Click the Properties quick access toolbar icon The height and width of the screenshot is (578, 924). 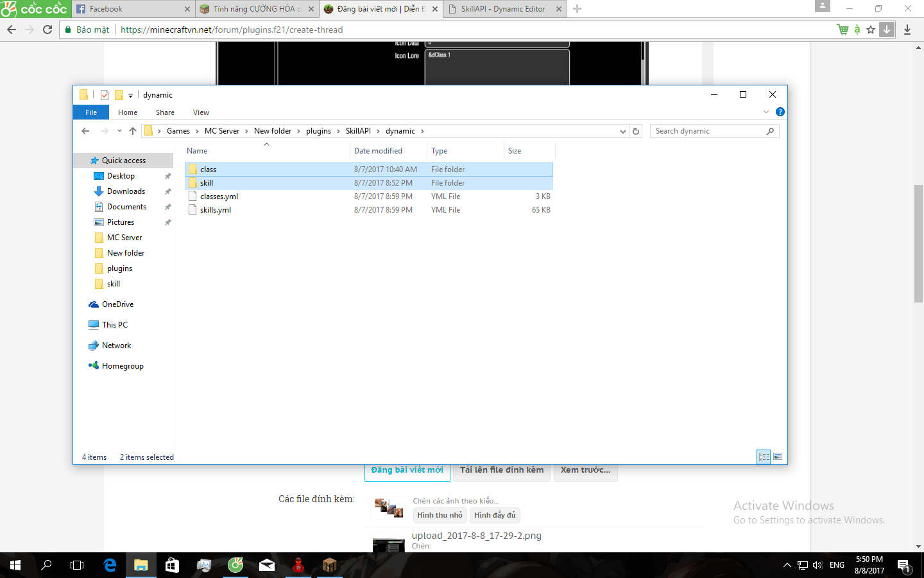[105, 95]
